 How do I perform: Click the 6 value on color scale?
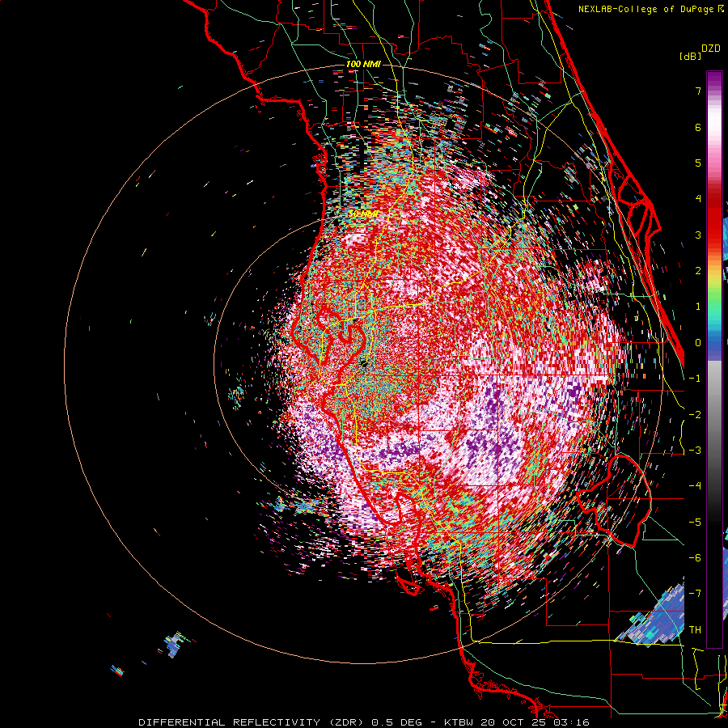(698, 127)
